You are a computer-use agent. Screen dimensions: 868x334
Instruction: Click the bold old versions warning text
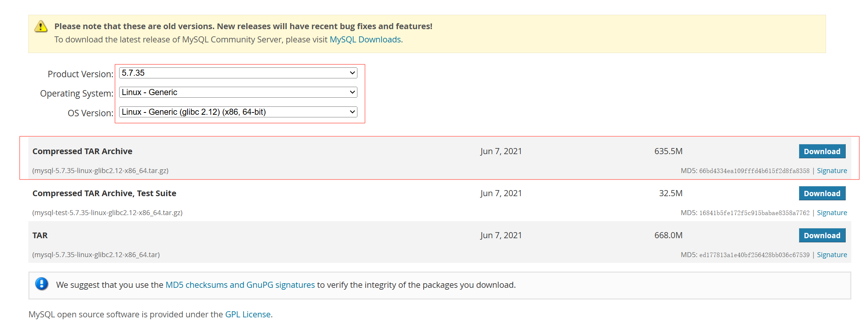click(x=243, y=26)
